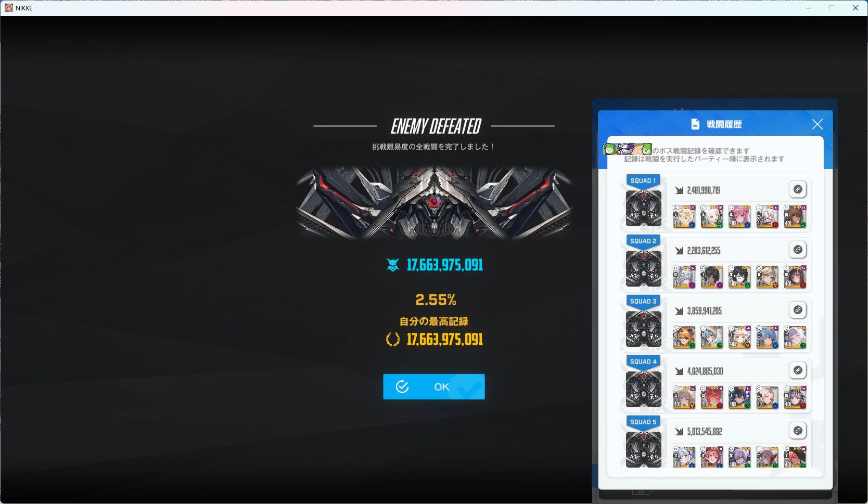Open first character portrait in Squad 1
Viewport: 868px width, 504px height.
pos(684,216)
